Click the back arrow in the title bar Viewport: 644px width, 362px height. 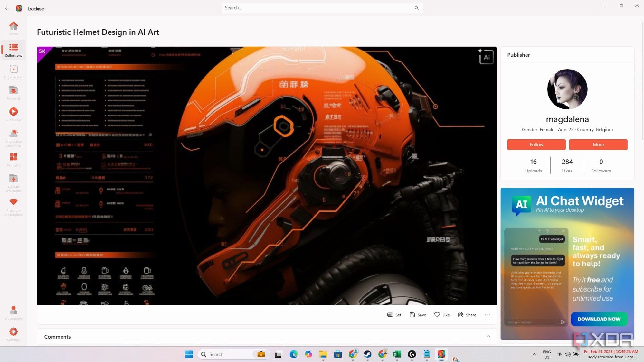[7, 8]
